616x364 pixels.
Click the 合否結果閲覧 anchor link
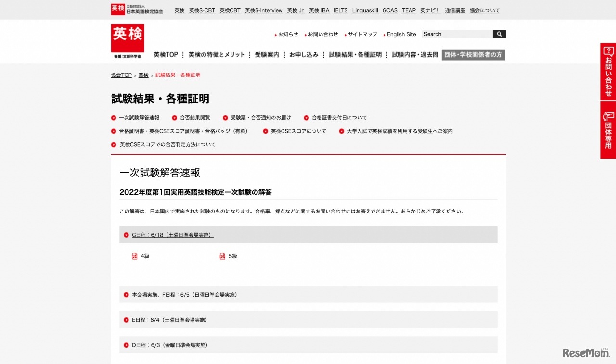point(192,117)
